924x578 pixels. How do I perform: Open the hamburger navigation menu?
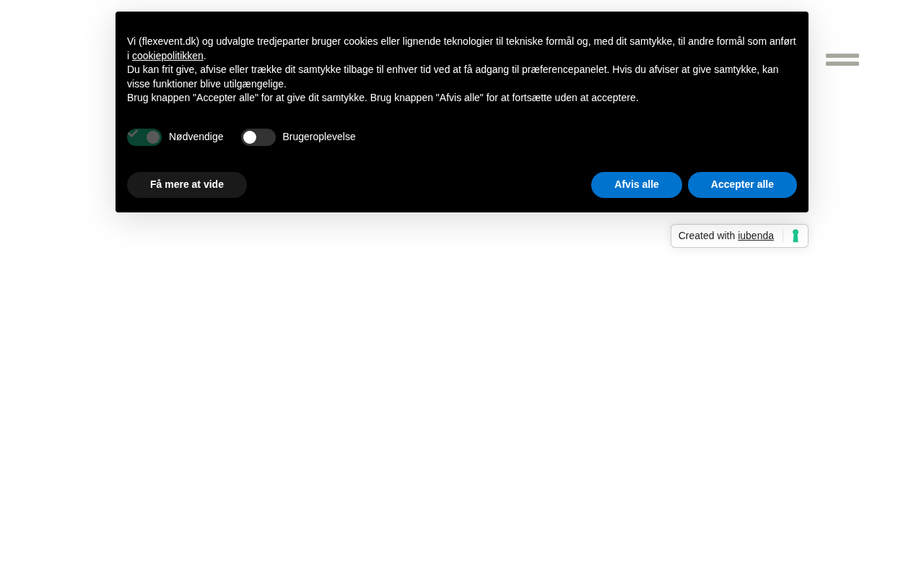[x=842, y=59]
